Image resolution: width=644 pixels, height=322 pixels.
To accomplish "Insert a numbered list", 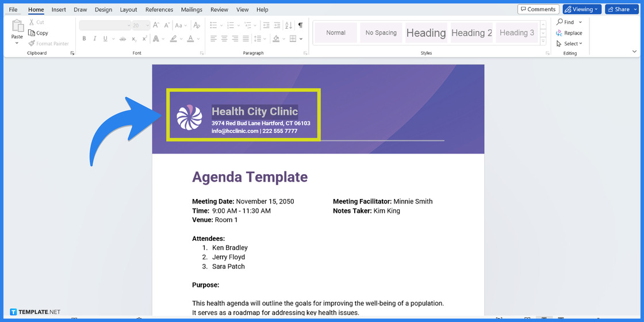I will tap(231, 25).
